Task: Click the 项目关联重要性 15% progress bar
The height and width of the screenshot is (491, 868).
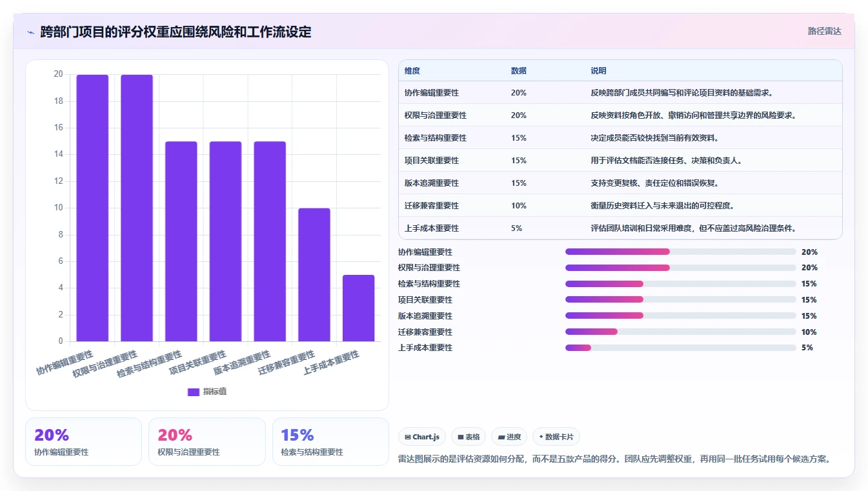Action: pyautogui.click(x=681, y=299)
